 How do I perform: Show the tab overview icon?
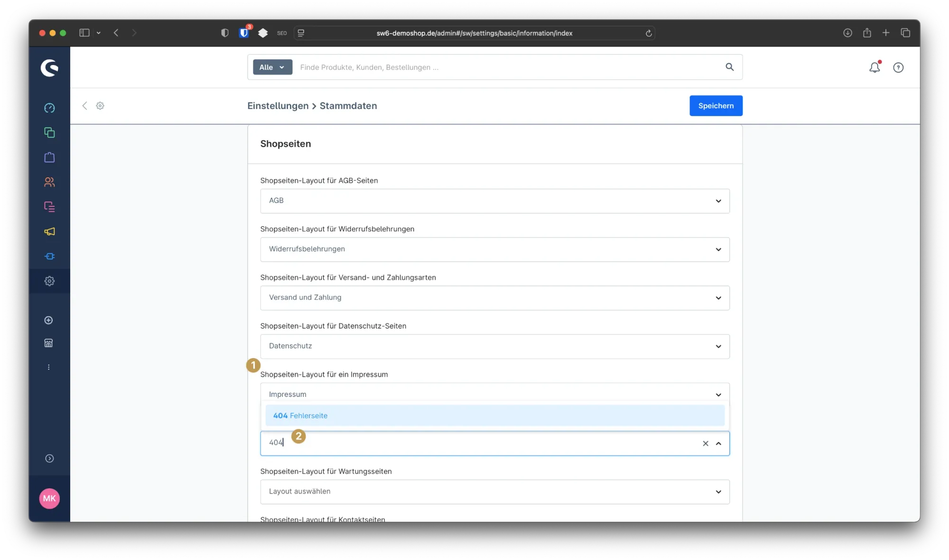905,33
